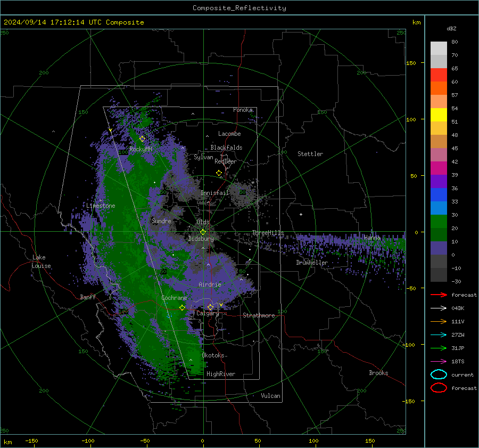
Task: Select the dark orange 57-60 dBZ swatch
Action: (439, 88)
